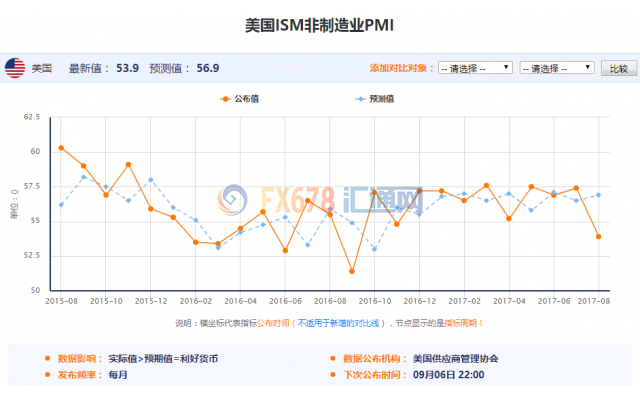Click orange bullet beside 数据公布机构
640x400 pixels.
coord(332,358)
